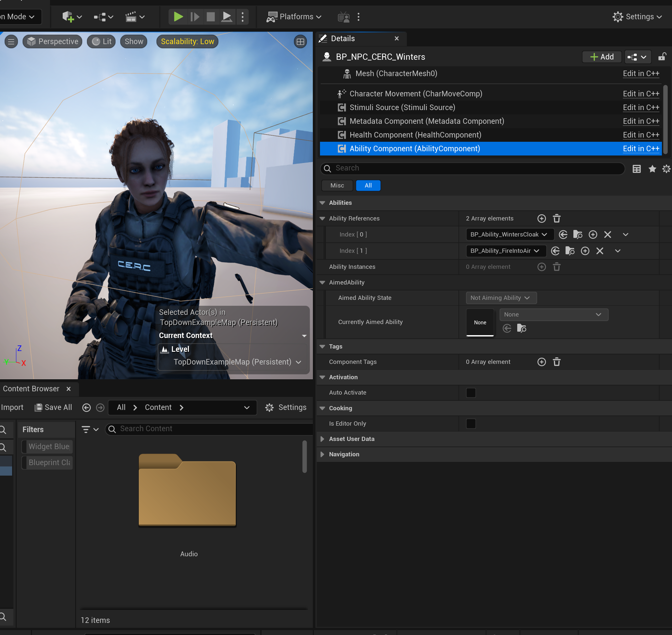Toggle the Details property matrix grid icon
This screenshot has height=635, width=672.
pyautogui.click(x=636, y=169)
